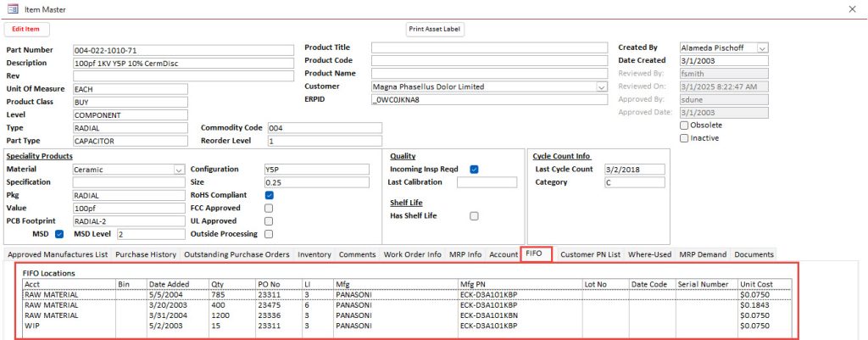Click the Date Added column header

click(178, 284)
